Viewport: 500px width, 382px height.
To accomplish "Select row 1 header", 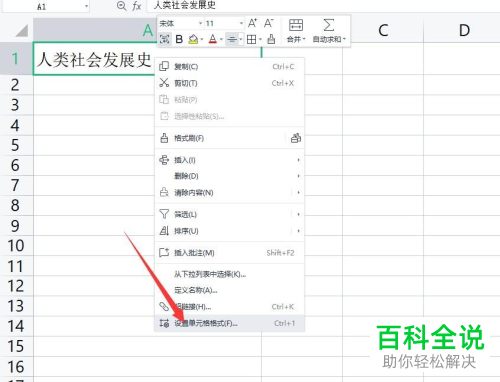I will (16, 59).
